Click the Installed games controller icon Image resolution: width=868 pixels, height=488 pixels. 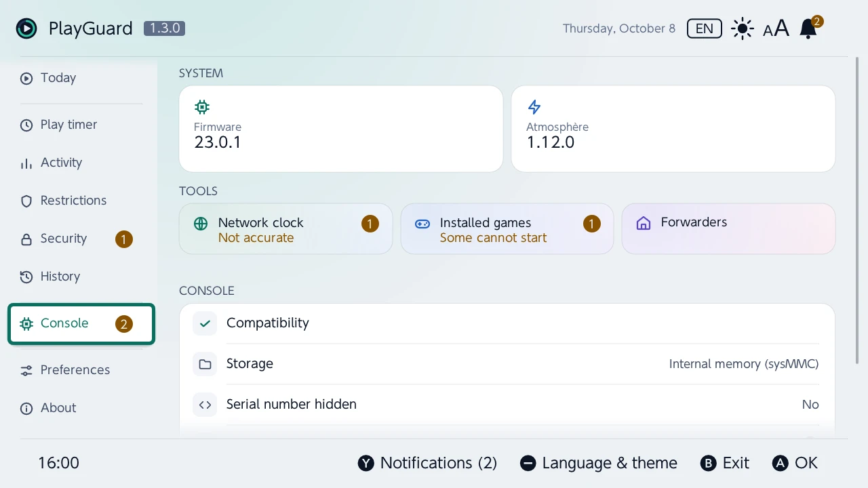[x=422, y=224]
